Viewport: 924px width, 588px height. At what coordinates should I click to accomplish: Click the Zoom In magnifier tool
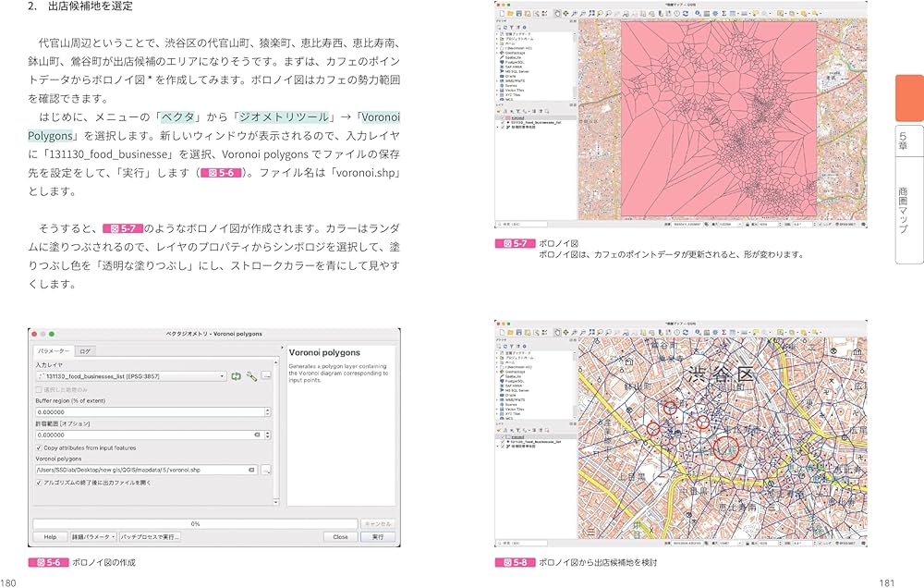point(575,12)
